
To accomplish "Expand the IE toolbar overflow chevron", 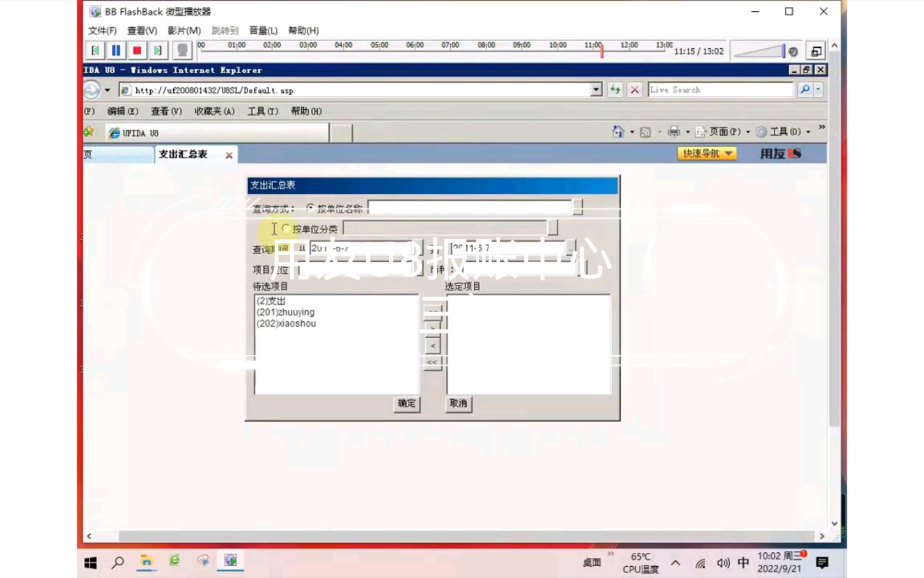I will click(822, 127).
